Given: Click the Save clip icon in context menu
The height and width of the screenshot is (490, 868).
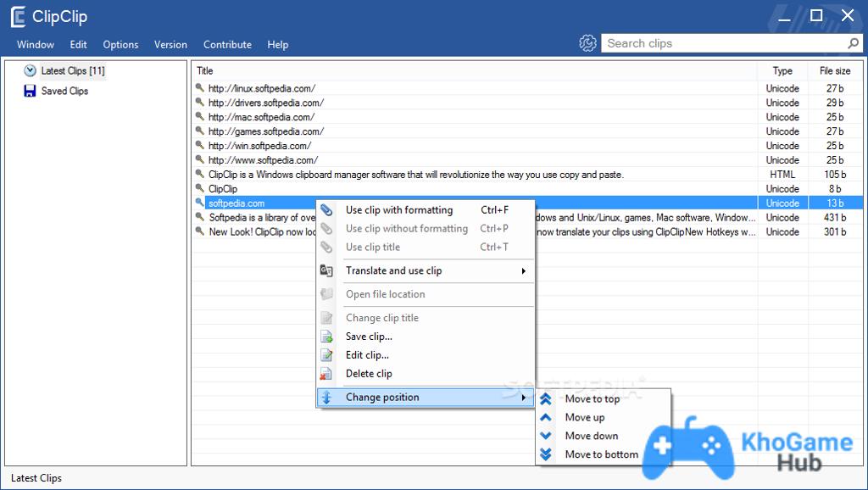Looking at the screenshot, I should click(x=326, y=337).
